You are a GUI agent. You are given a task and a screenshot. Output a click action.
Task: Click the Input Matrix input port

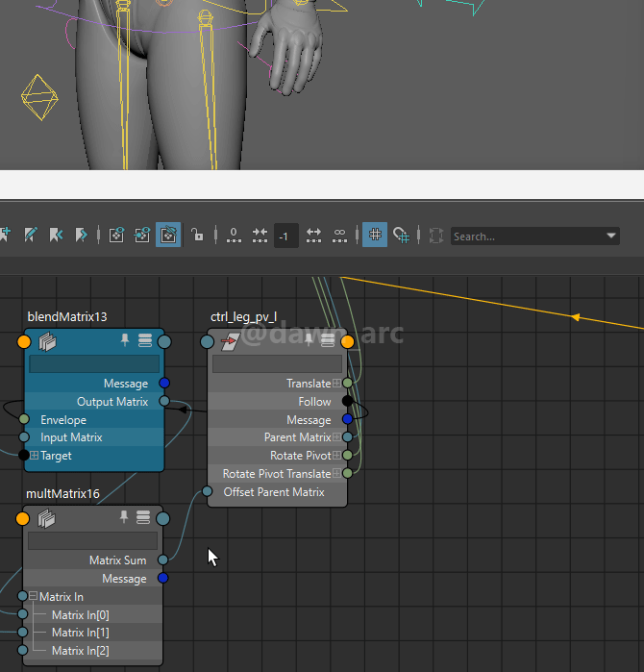[x=24, y=437]
